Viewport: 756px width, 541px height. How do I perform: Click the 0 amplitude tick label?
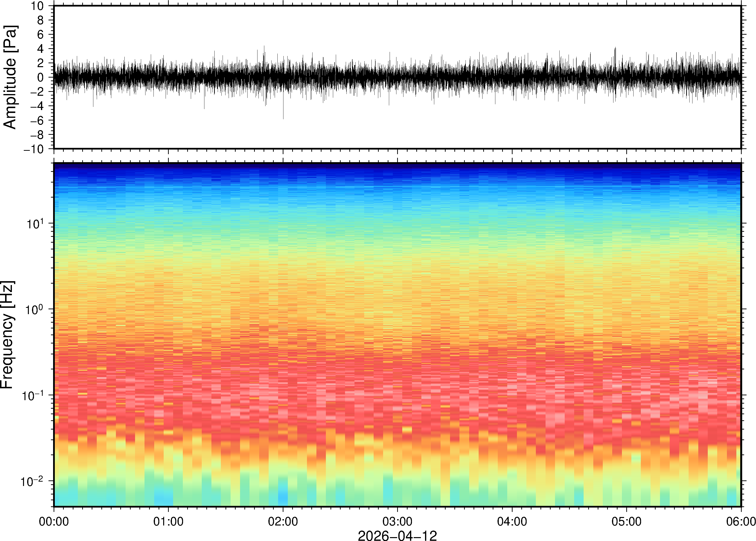(x=41, y=78)
